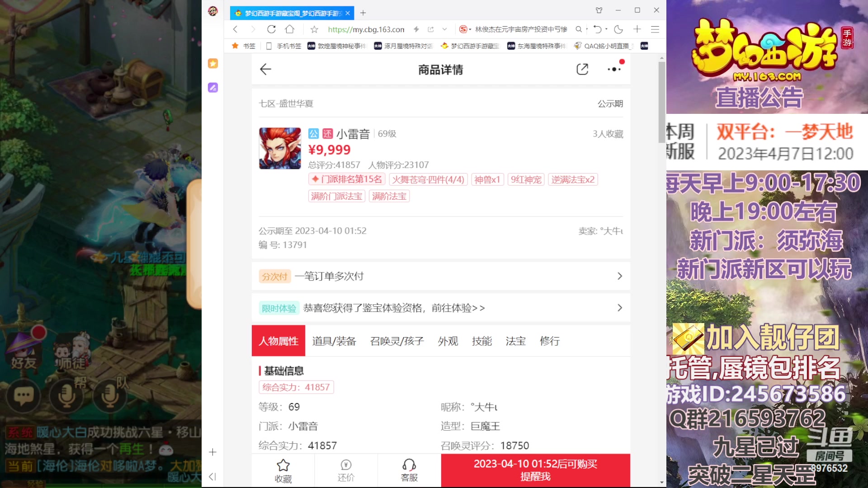Click the 逆满法宝x2 tag
Image resolution: width=868 pixels, height=488 pixels.
(x=573, y=179)
